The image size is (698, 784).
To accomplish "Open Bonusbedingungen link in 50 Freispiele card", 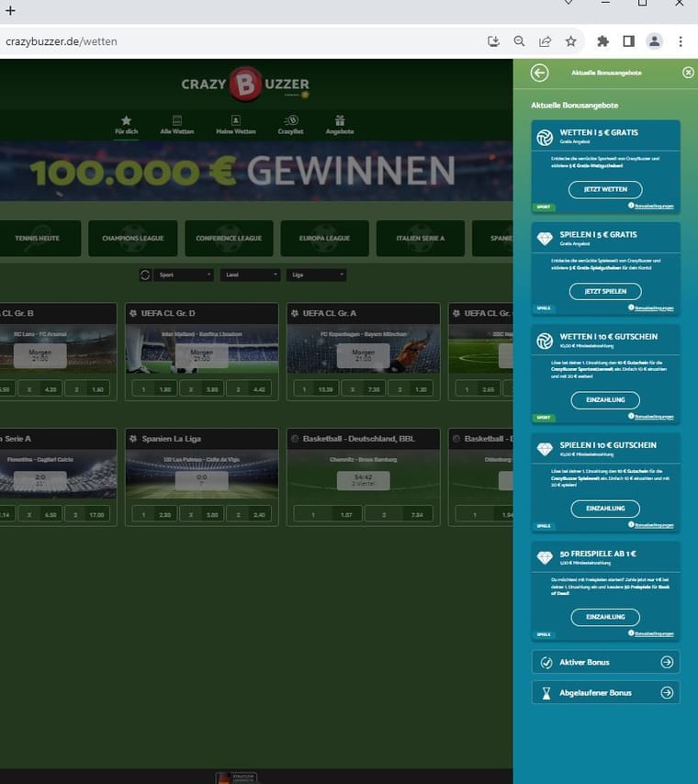I will point(654,633).
